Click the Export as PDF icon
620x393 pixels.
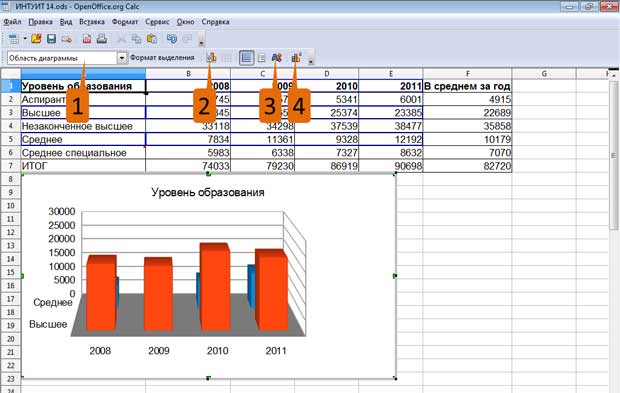[x=87, y=38]
